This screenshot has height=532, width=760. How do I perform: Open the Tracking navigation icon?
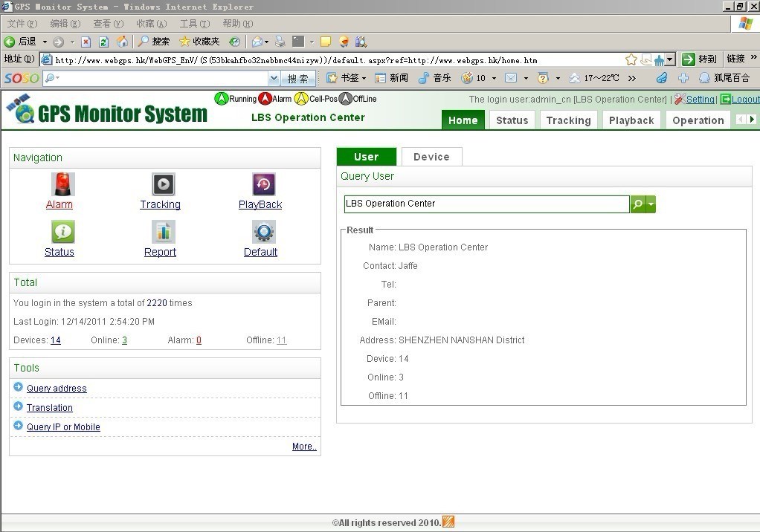pyautogui.click(x=163, y=184)
